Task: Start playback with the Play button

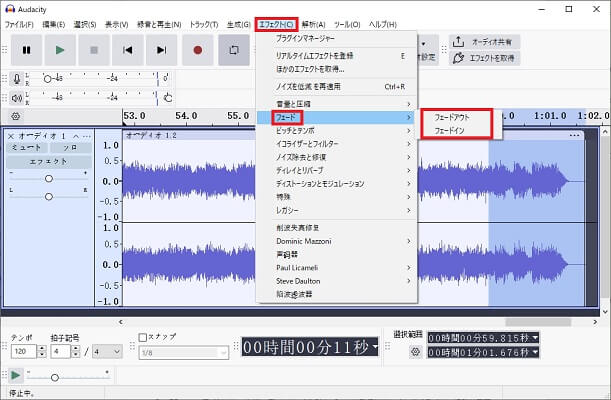Action: (x=60, y=50)
